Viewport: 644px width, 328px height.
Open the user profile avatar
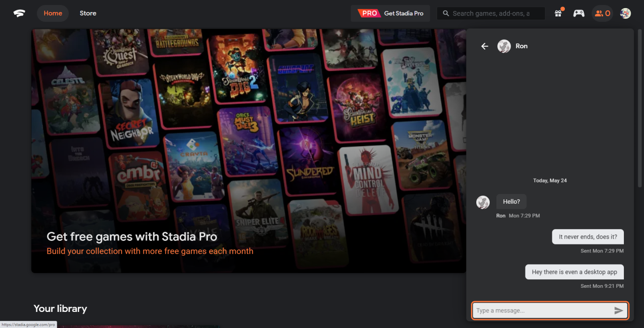(625, 13)
